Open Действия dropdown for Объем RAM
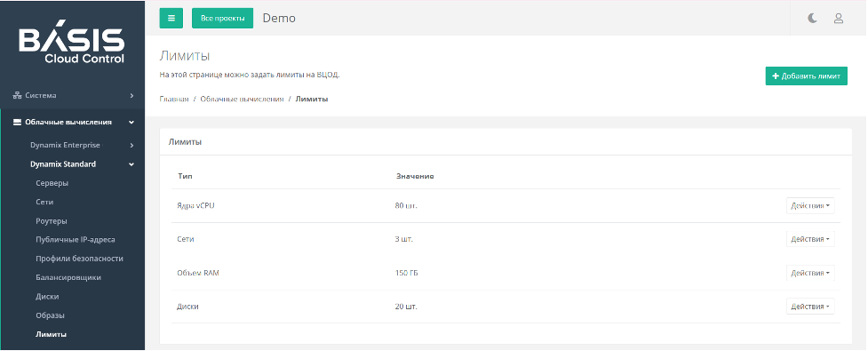Image resolution: width=868 pixels, height=351 pixels. (x=810, y=273)
